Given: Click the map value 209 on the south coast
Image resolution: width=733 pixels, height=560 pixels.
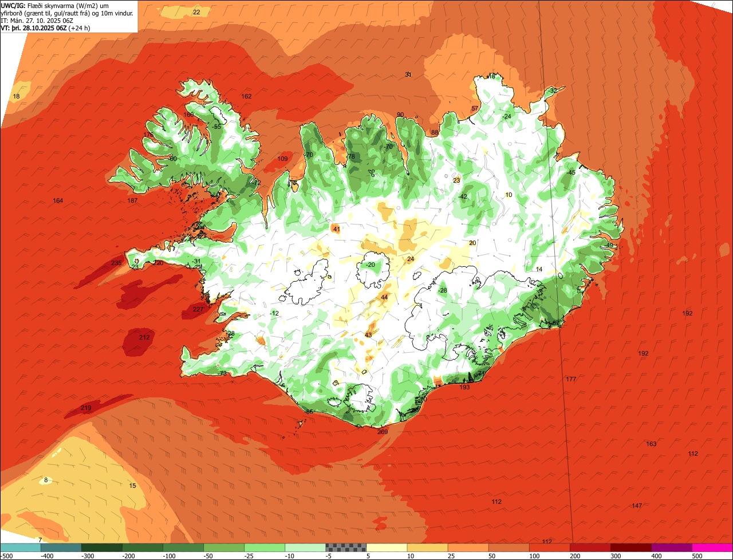Looking at the screenshot, I should point(383,432).
